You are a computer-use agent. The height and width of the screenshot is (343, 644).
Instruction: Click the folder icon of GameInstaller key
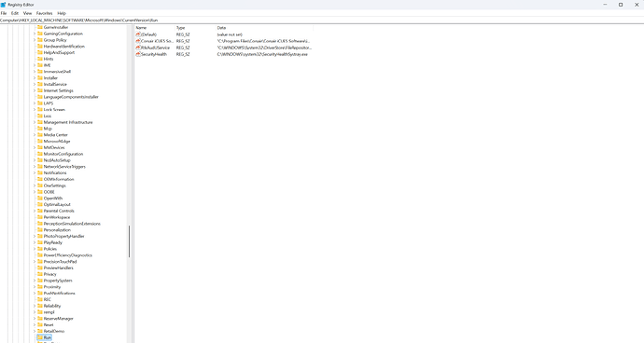click(x=40, y=27)
